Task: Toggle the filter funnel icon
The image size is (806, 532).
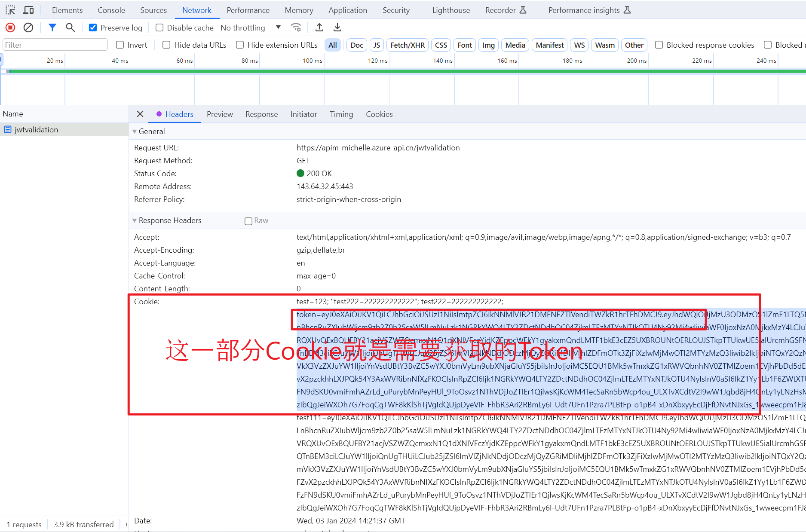Action: pos(52,28)
